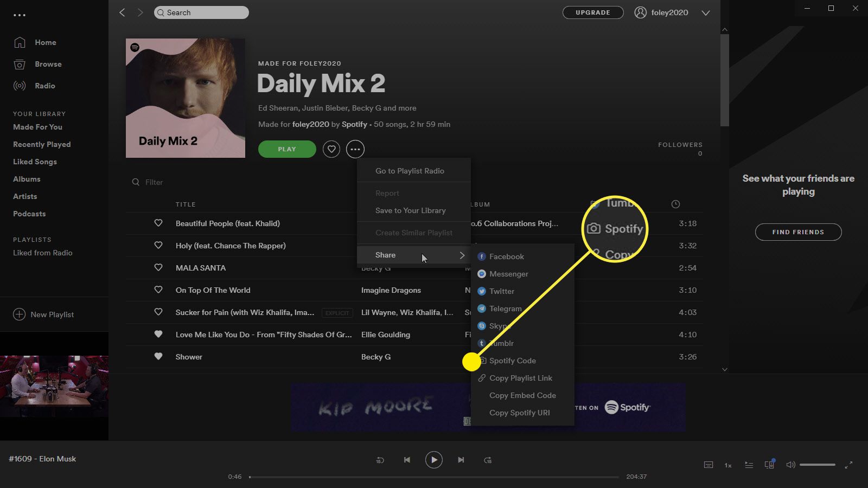Choose Copy Spotify URI

pos(522,413)
